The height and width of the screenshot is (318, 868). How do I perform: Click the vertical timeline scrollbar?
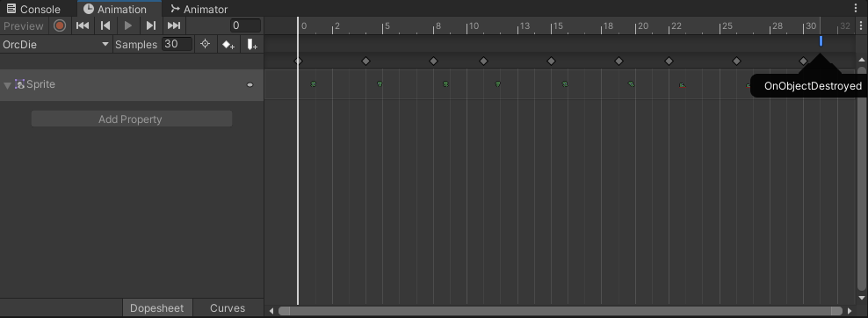[861, 178]
